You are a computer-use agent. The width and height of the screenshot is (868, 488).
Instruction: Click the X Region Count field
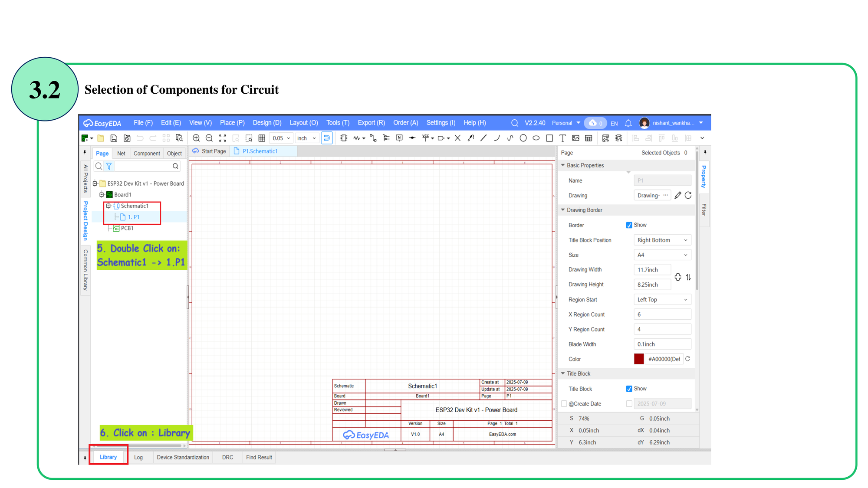662,314
